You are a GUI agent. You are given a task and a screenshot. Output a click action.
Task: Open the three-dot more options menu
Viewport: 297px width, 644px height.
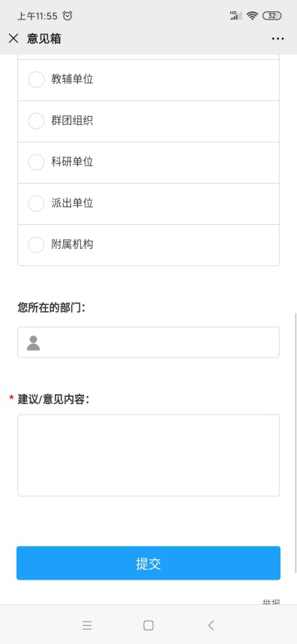277,38
